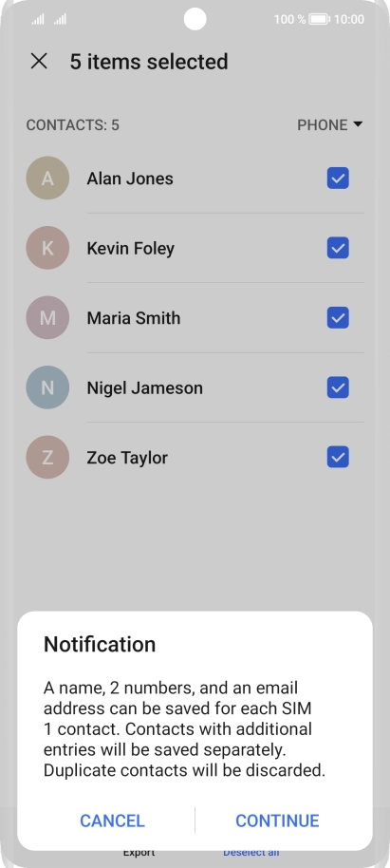Tap Zoe Taylor's avatar letter Z
This screenshot has width=390, height=868.
tap(47, 457)
